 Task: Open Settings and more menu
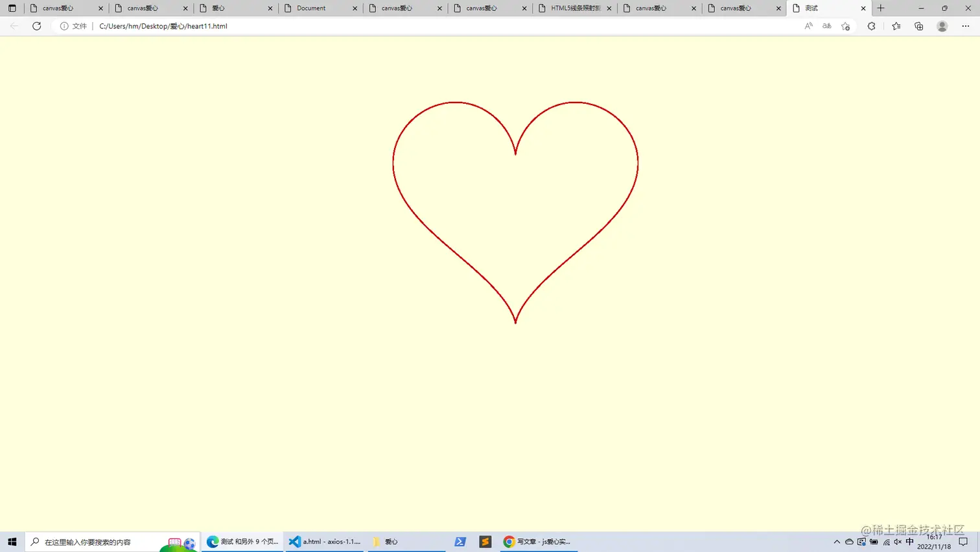(x=966, y=26)
